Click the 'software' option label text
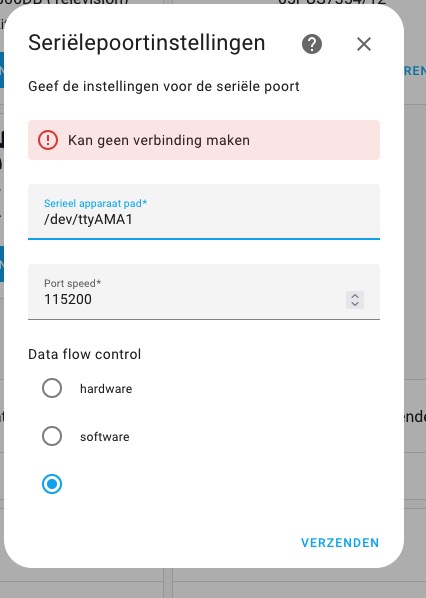The image size is (426, 598). tap(104, 437)
